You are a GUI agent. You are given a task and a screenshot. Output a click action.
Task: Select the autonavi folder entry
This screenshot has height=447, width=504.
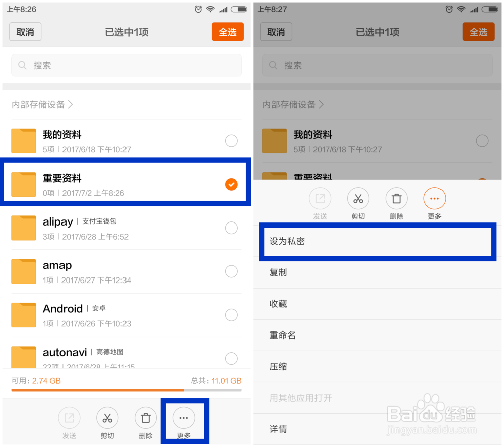101,356
